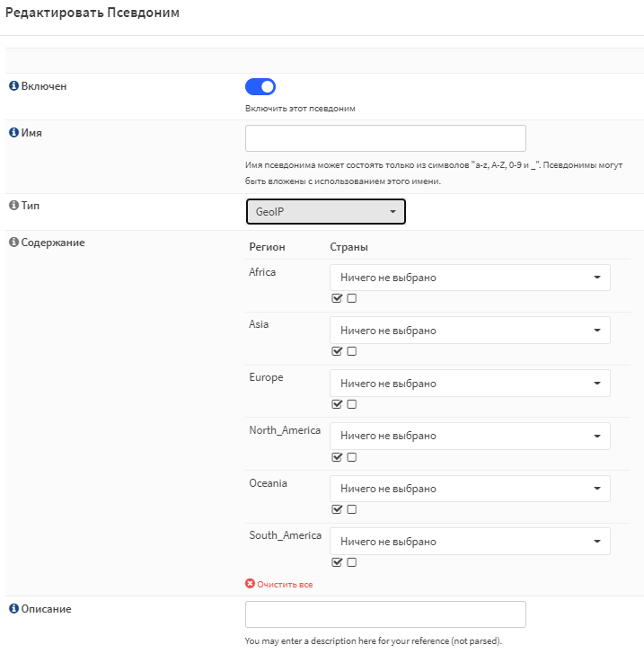Click info icon beside Содержание label
Image resolution: width=644 pixels, height=662 pixels.
[x=14, y=242]
